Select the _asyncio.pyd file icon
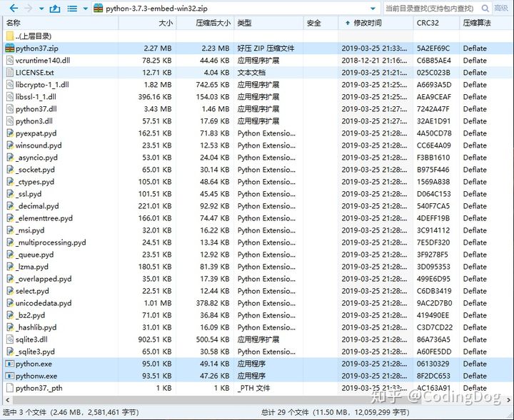 coord(10,158)
